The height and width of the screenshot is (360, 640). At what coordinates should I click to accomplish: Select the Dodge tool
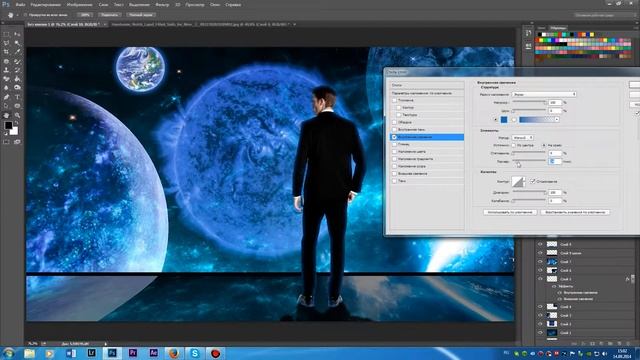pos(17,88)
